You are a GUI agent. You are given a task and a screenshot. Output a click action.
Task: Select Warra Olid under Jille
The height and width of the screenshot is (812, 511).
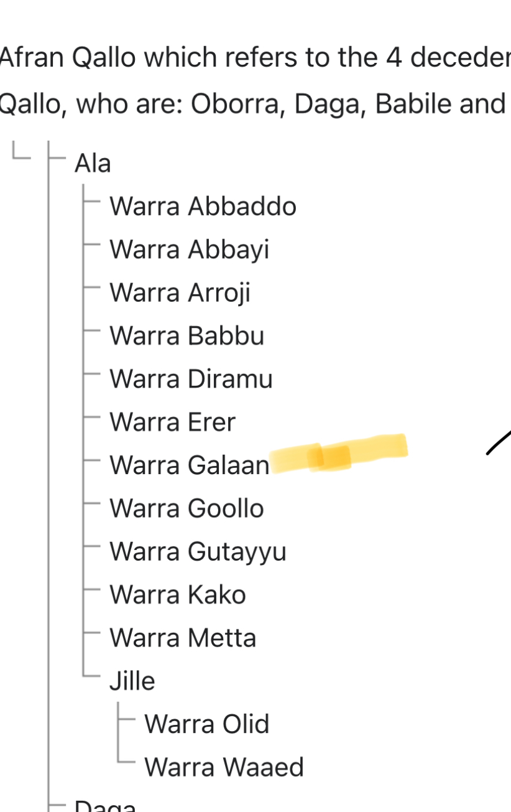click(206, 724)
